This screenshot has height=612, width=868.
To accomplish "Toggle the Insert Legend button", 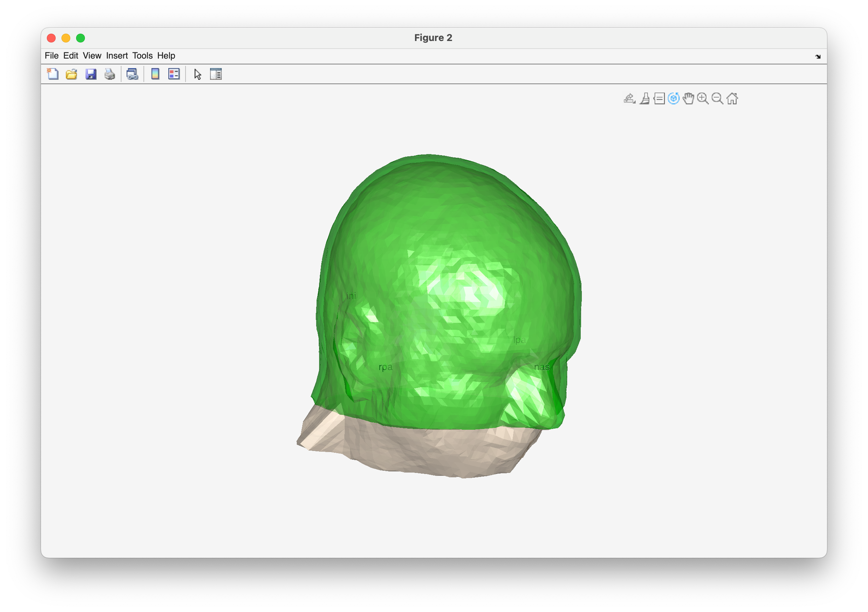I will click(174, 74).
